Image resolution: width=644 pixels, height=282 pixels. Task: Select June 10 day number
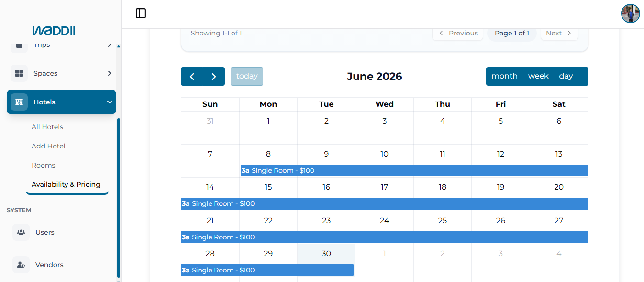pos(384,154)
